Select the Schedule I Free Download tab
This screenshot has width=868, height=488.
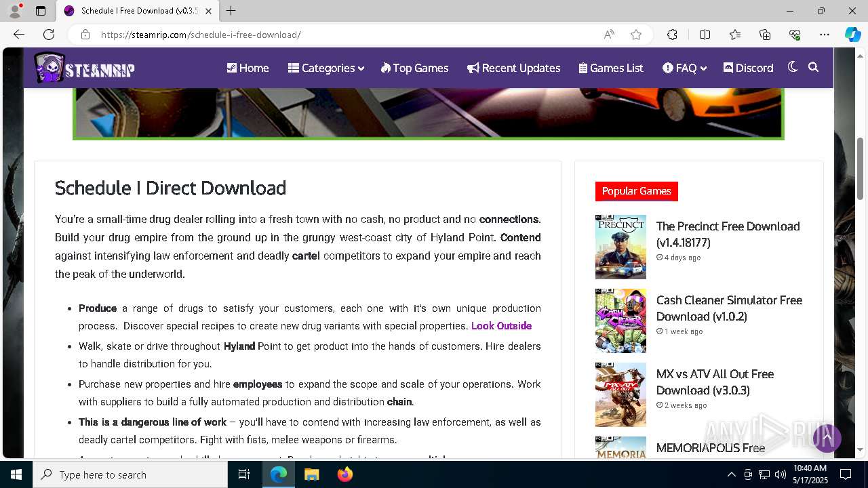[x=137, y=11]
